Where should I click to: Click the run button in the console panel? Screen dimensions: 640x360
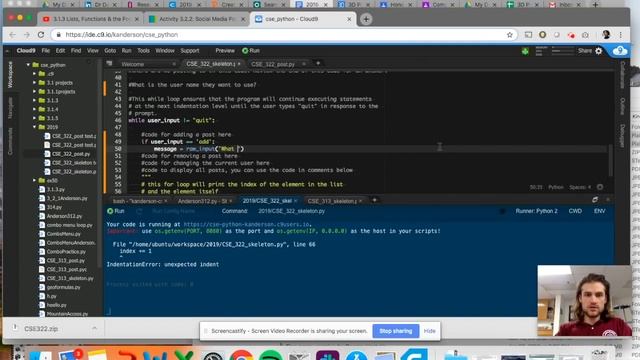point(116,211)
